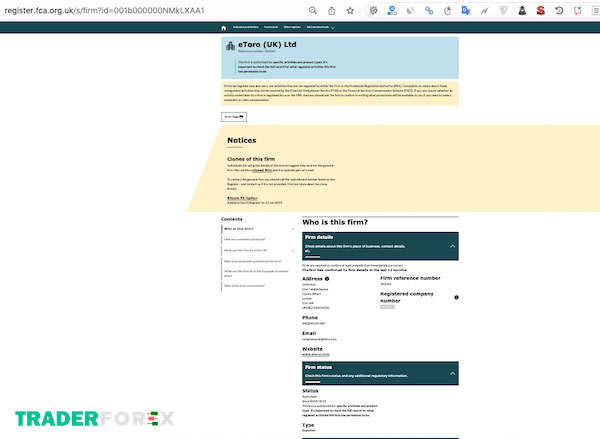
Task: Open the gear-shaped extension icon
Action: click(x=373, y=11)
